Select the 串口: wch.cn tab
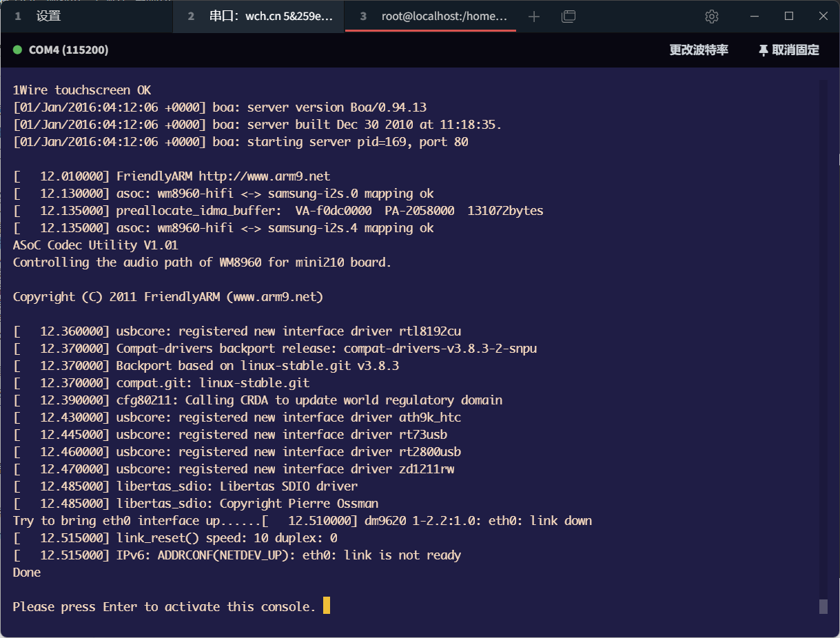 click(259, 16)
